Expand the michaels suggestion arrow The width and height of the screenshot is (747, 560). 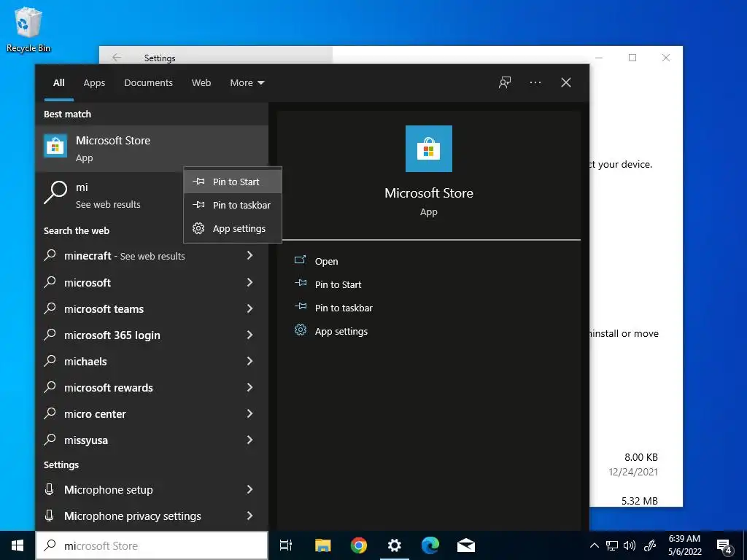(249, 361)
